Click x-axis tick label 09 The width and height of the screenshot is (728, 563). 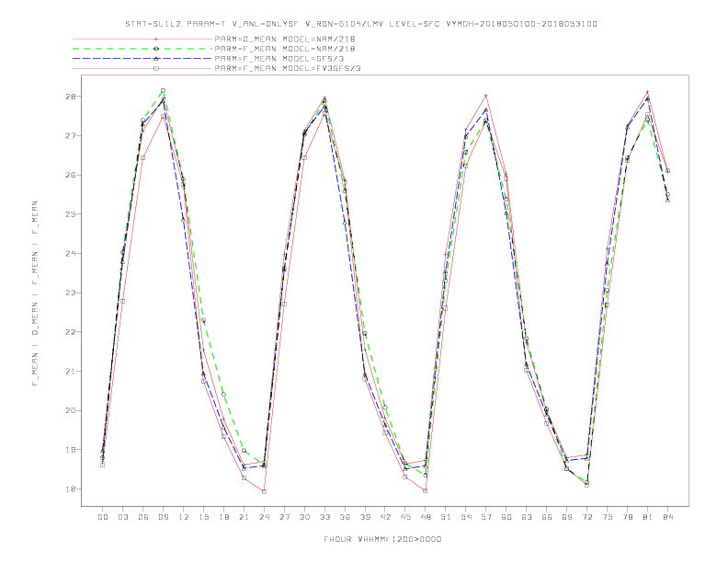pyautogui.click(x=163, y=517)
